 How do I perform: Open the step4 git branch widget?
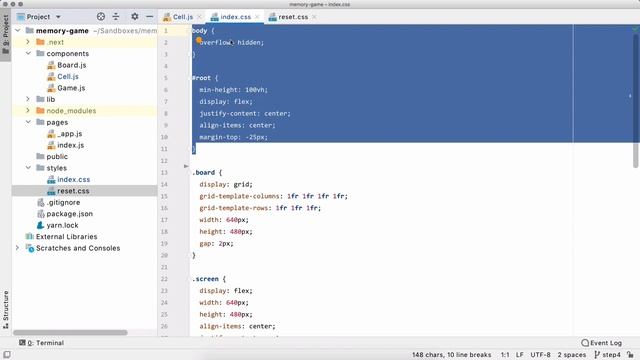[607, 355]
